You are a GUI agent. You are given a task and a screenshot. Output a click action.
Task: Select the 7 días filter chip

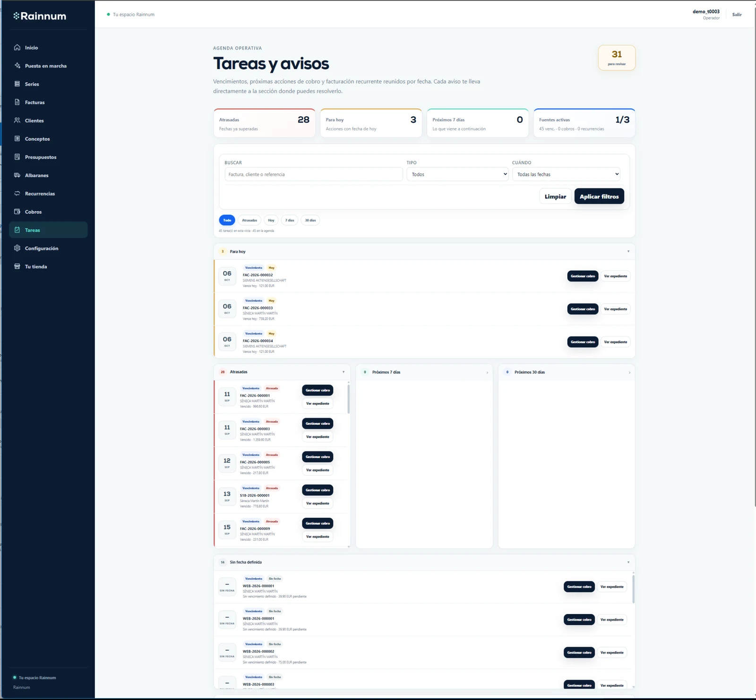click(x=290, y=220)
